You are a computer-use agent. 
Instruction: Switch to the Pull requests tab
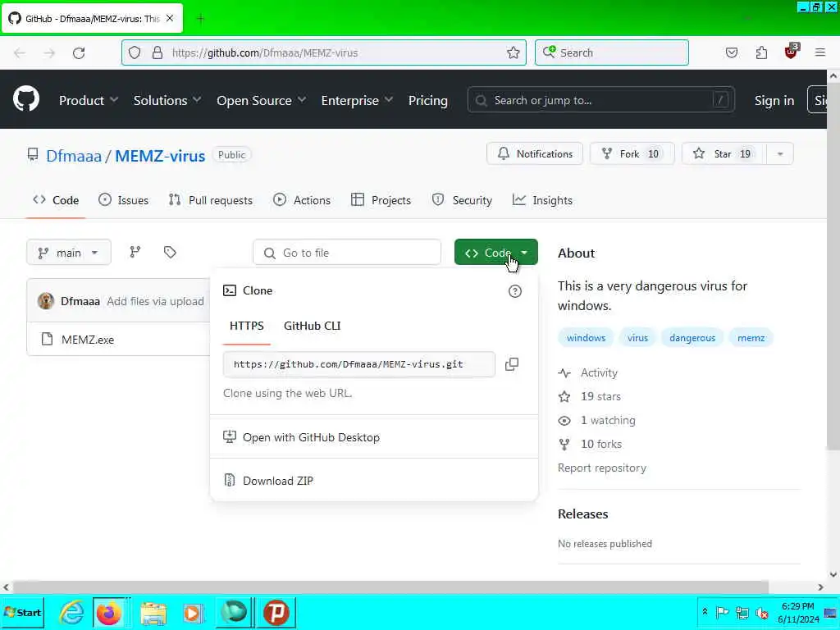coord(211,200)
